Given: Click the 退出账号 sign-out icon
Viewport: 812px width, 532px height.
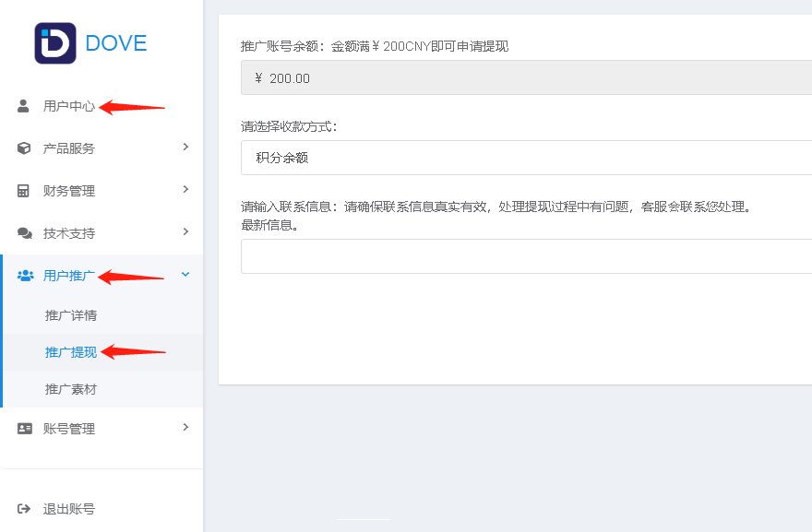Looking at the screenshot, I should [24, 509].
